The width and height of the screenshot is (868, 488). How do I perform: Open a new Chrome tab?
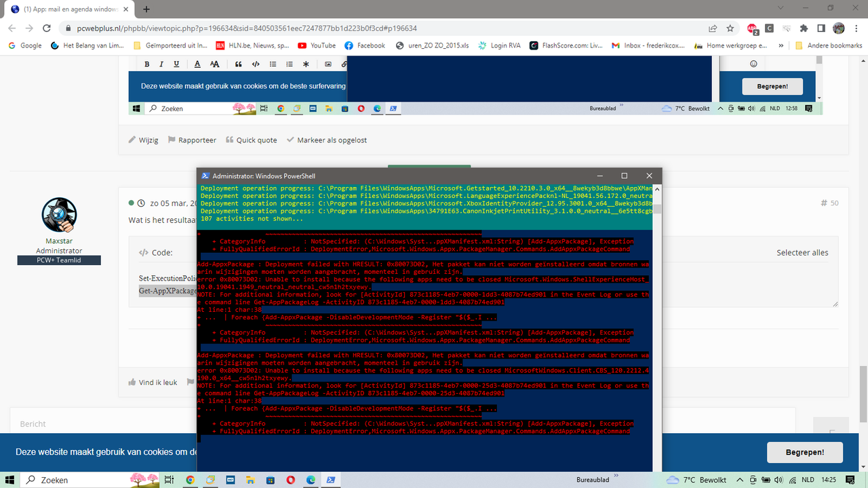(146, 9)
